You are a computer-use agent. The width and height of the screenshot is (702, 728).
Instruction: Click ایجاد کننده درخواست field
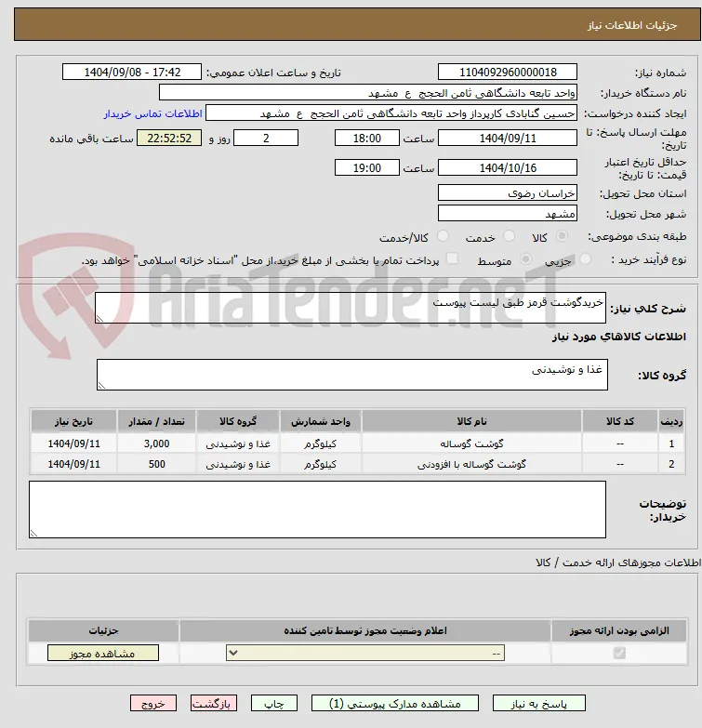pyautogui.click(x=391, y=113)
